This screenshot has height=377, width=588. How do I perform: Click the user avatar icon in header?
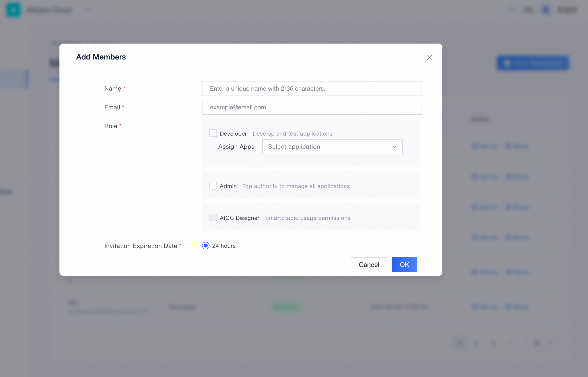[x=546, y=10]
